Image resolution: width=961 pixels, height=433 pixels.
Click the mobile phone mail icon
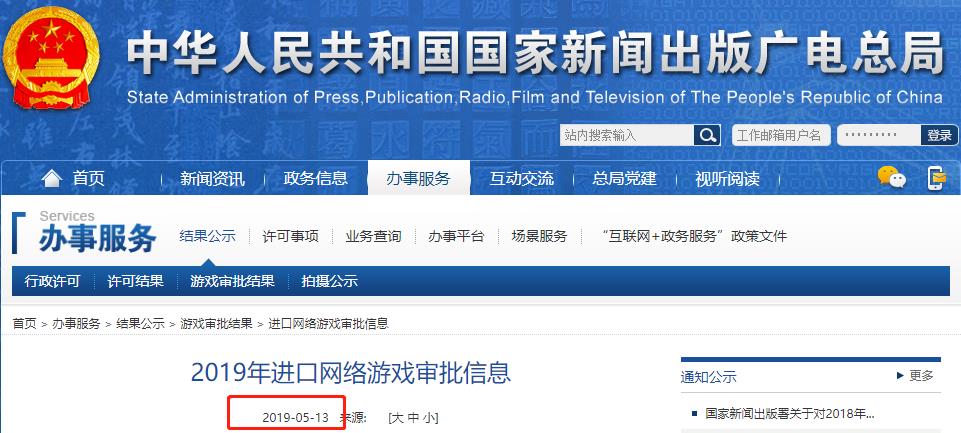[936, 178]
